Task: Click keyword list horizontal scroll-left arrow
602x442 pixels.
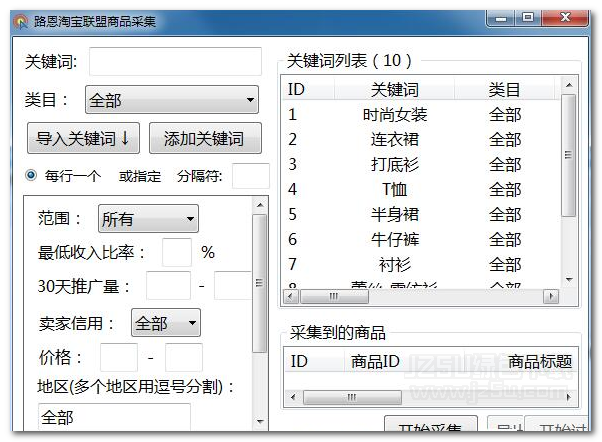Action: [291, 296]
